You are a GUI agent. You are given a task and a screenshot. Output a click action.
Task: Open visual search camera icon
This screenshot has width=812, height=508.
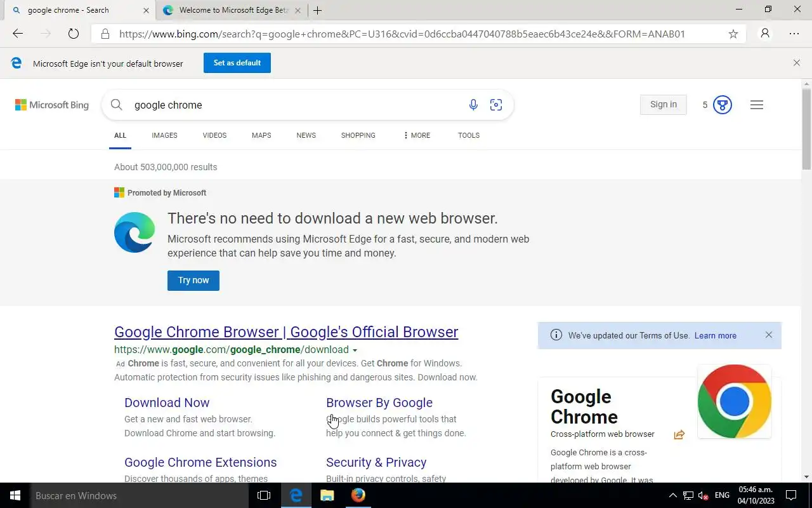pos(496,105)
